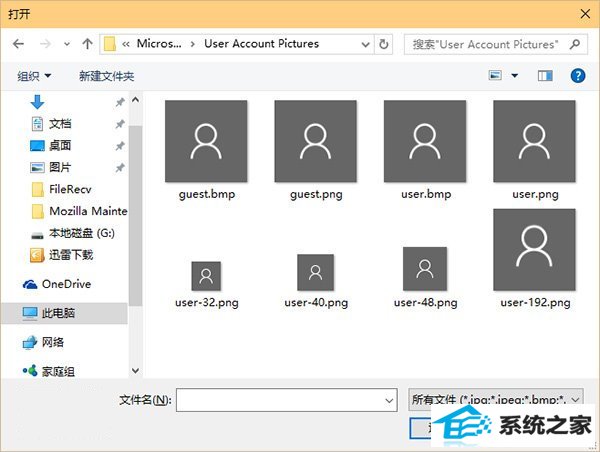Click the change view icon

[495, 75]
